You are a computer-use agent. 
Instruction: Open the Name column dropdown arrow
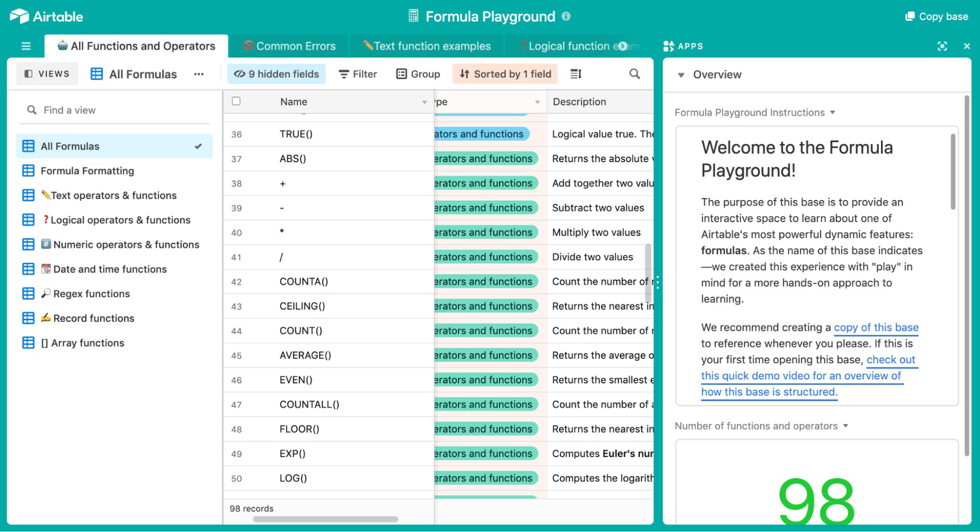(x=425, y=102)
